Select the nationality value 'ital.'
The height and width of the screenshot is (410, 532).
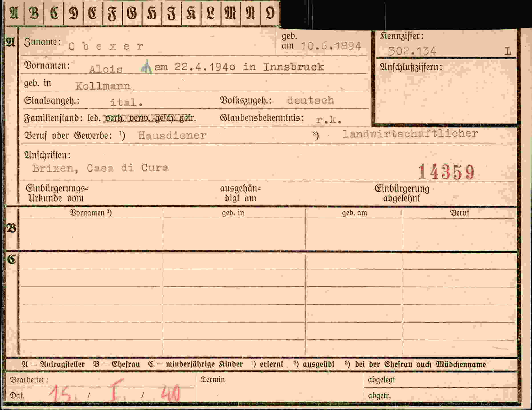[x=126, y=102]
